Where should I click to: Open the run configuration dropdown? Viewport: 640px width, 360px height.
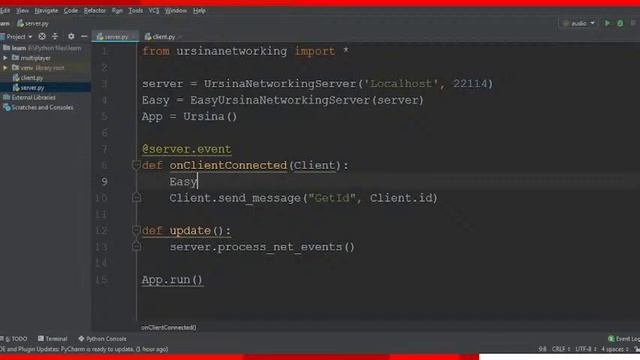pos(578,23)
